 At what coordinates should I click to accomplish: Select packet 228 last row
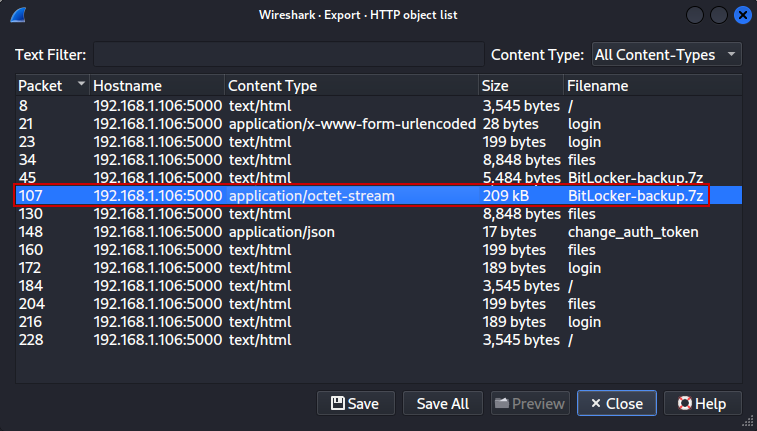pyautogui.click(x=362, y=340)
